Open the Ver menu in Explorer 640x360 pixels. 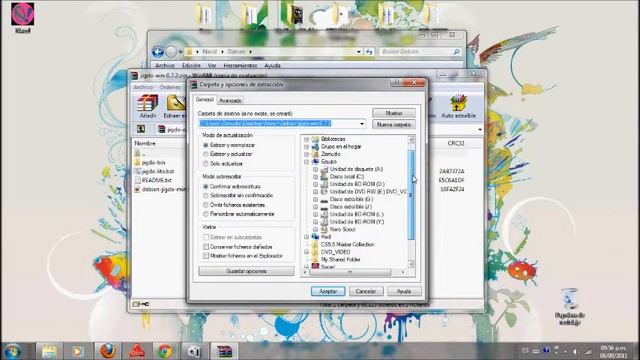pyautogui.click(x=212, y=65)
